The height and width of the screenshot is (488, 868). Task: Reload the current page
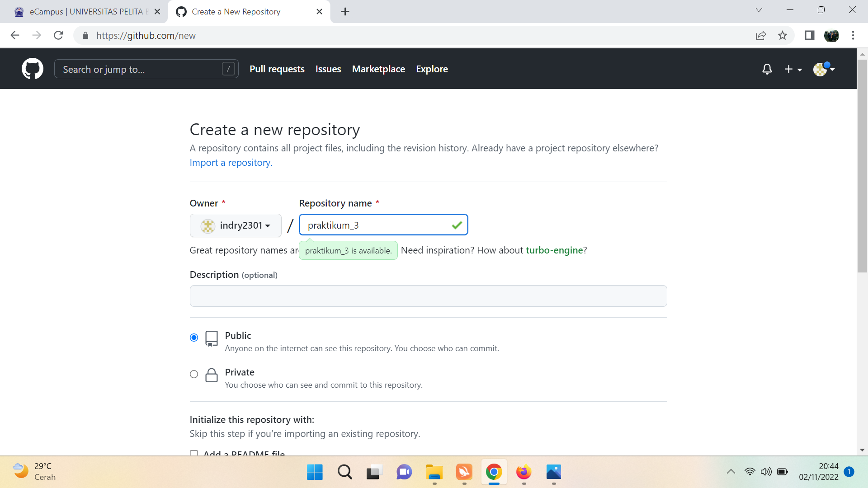coord(58,35)
